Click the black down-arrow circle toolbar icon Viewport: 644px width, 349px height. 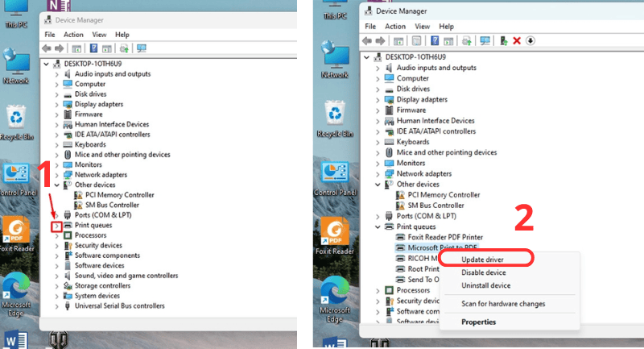(x=530, y=40)
